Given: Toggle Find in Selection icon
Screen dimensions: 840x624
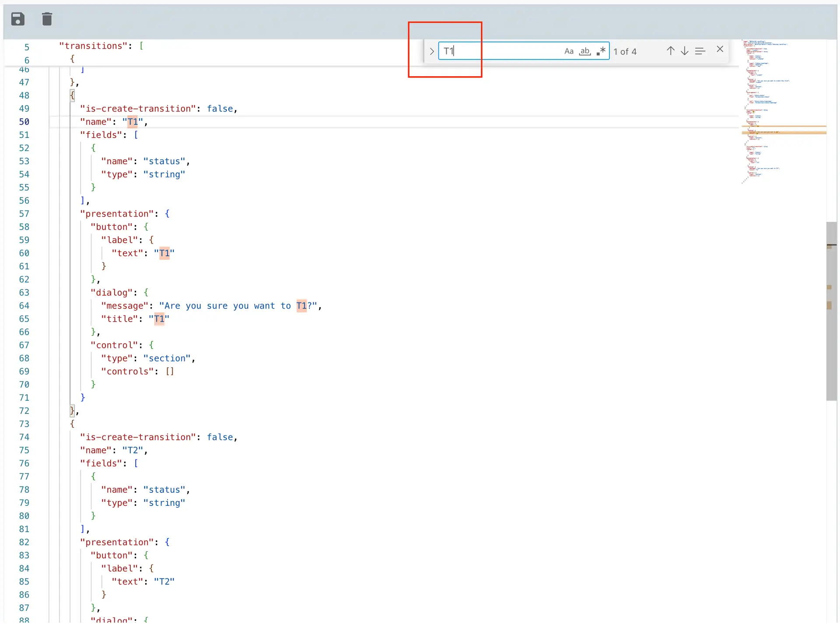Looking at the screenshot, I should 700,51.
